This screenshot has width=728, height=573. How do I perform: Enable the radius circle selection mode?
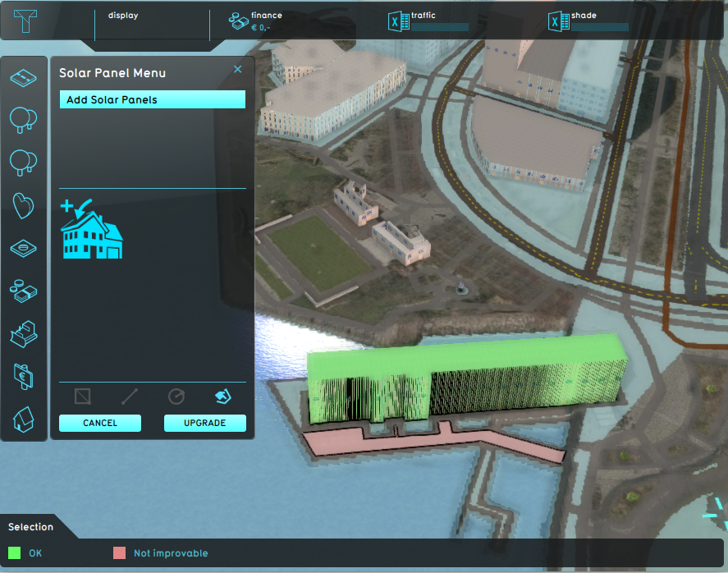coord(176,397)
